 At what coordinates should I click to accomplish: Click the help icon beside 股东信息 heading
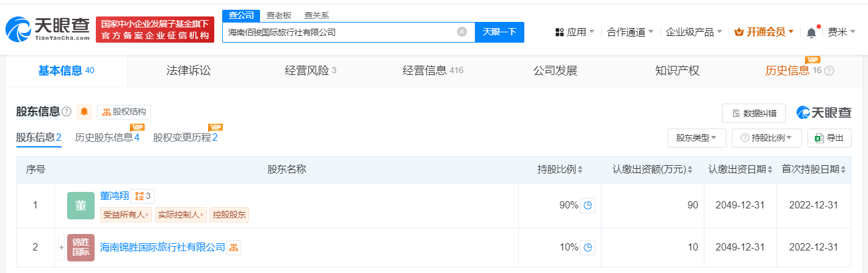[x=67, y=112]
